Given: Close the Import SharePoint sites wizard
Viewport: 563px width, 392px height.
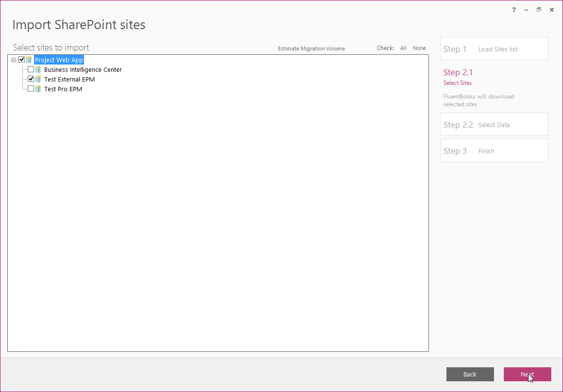Looking at the screenshot, I should tap(552, 10).
